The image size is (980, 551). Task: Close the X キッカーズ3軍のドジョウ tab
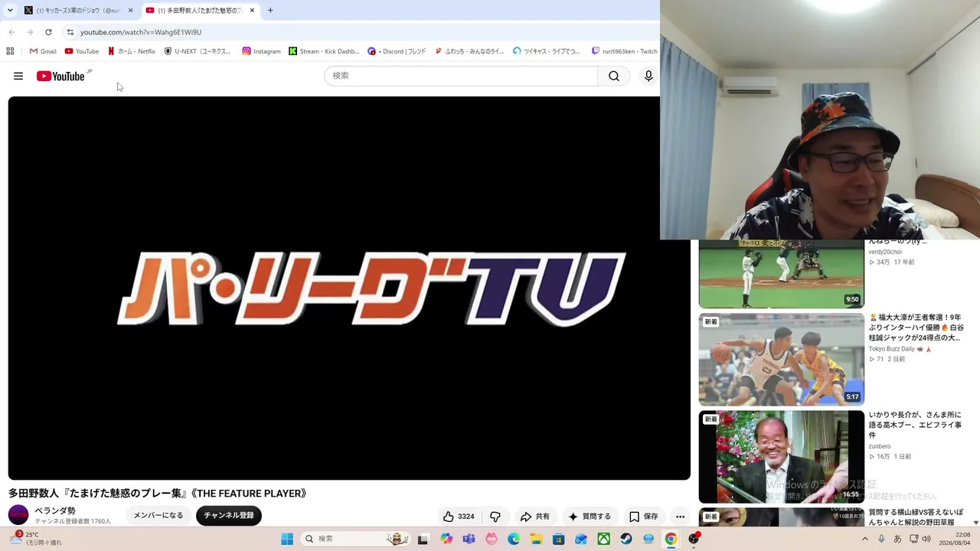[x=131, y=11]
